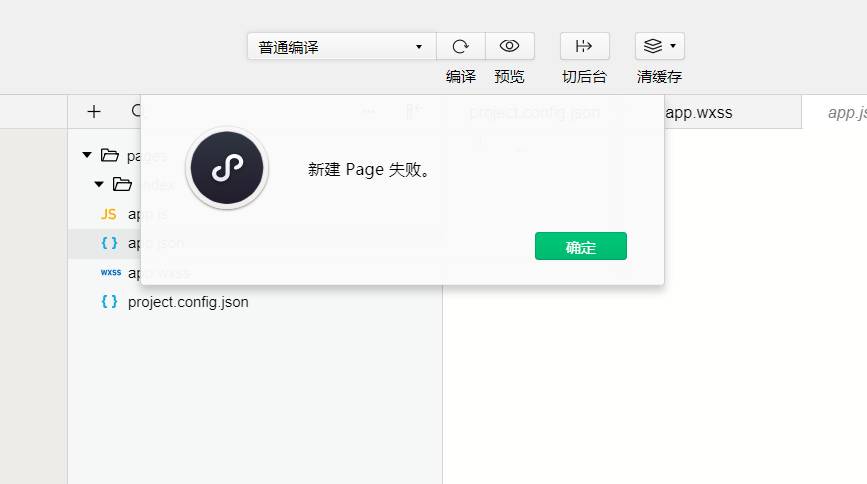Select the wxss file icon

[x=111, y=272]
